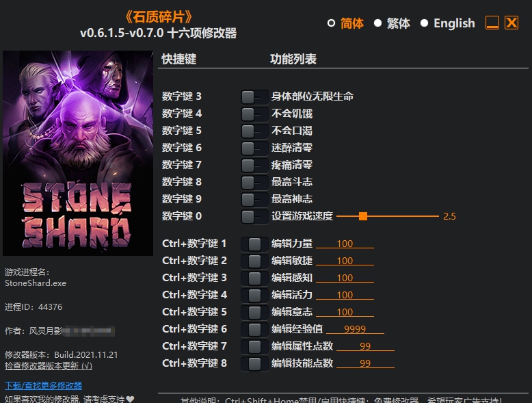Activate the 编辑技能点数 button
The width and height of the screenshot is (532, 403).
[x=254, y=364]
